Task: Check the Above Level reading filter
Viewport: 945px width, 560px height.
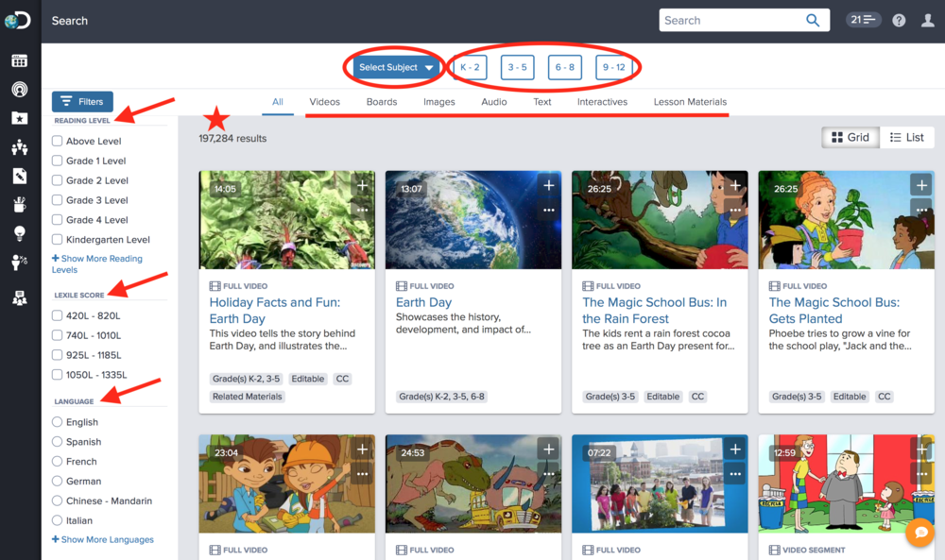Action: click(58, 141)
